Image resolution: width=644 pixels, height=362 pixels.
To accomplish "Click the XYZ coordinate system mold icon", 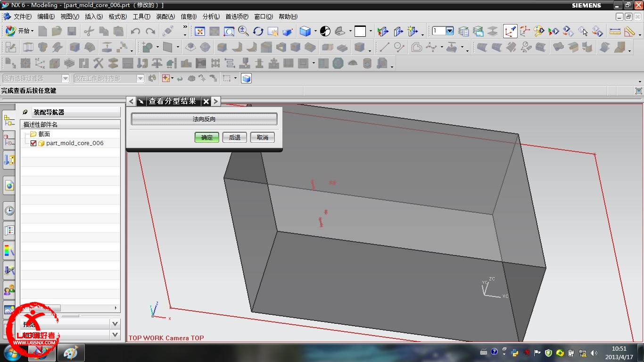I will (40, 63).
